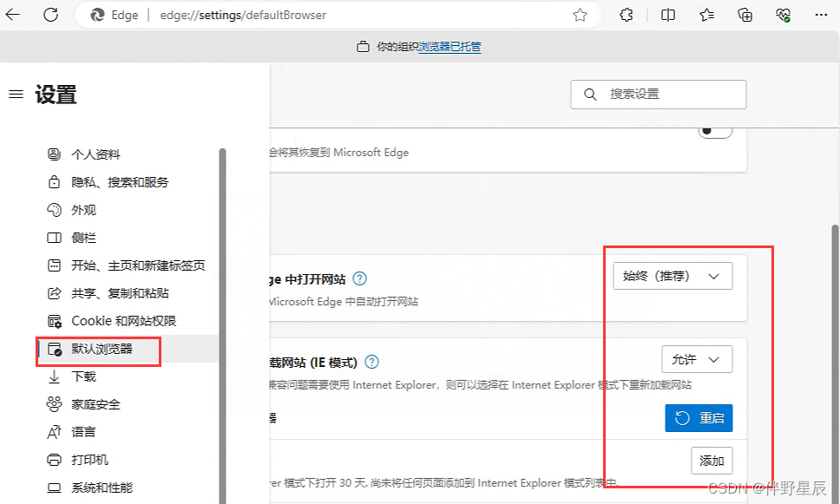Click the main page scrollbar on the right

pos(835,364)
